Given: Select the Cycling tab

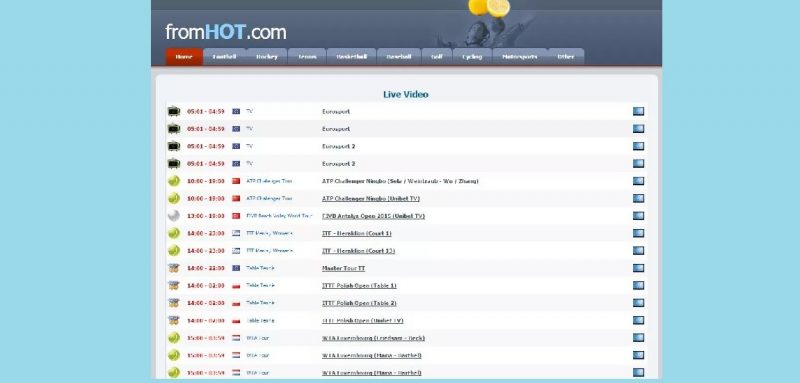Looking at the screenshot, I should pyautogui.click(x=472, y=57).
